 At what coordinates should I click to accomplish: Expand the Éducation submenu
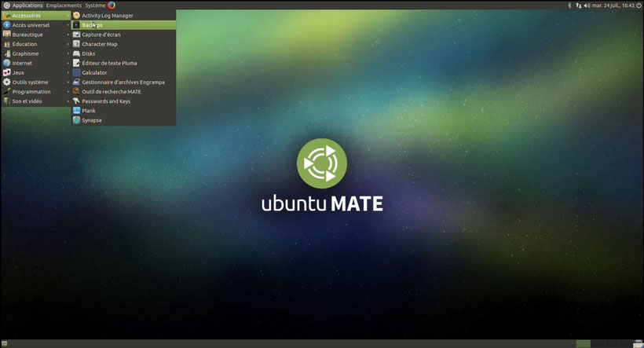coord(36,44)
